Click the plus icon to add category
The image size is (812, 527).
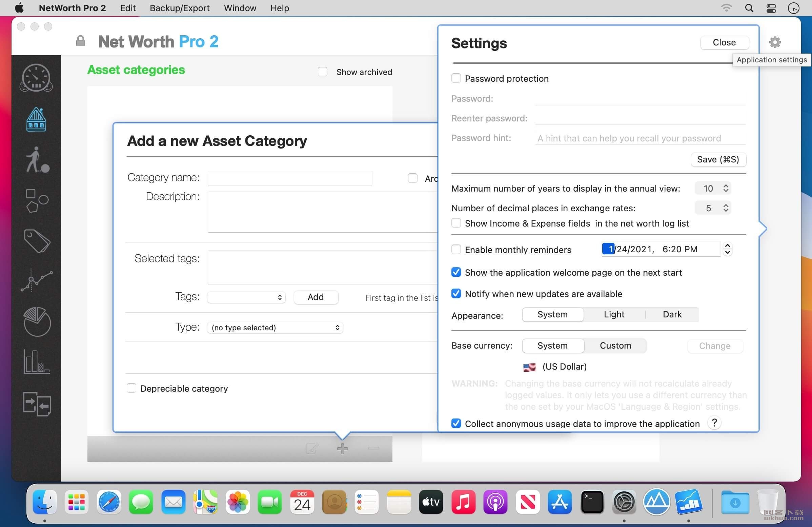342,448
